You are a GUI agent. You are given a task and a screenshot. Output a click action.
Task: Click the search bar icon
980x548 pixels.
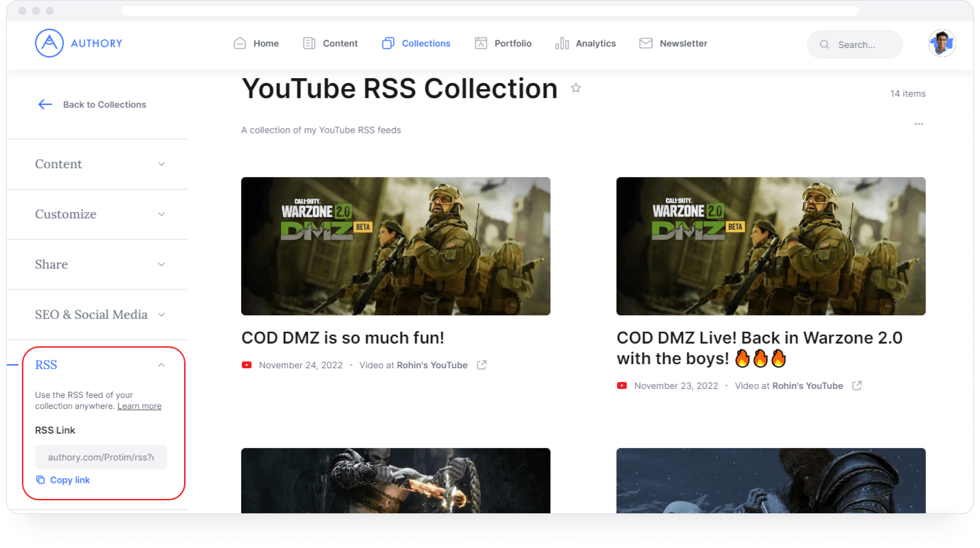pos(824,44)
